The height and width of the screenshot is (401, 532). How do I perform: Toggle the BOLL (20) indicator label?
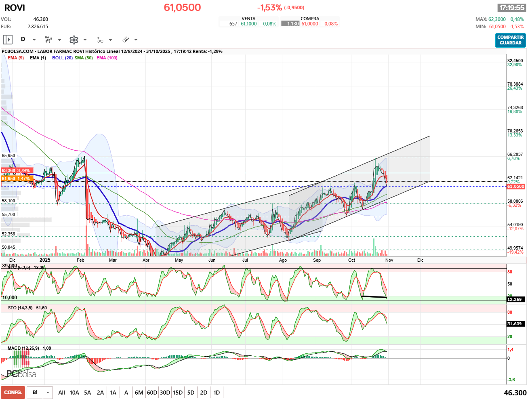point(62,58)
